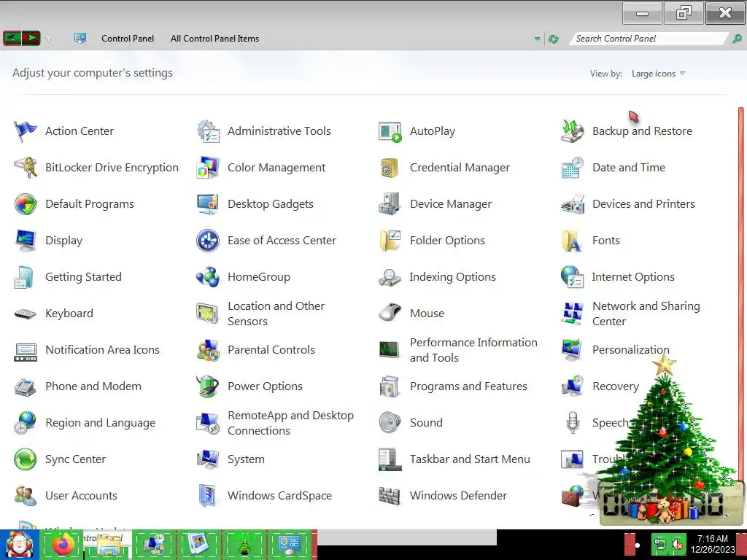Open Administrative Tools icon
The image size is (747, 560).
(x=208, y=131)
